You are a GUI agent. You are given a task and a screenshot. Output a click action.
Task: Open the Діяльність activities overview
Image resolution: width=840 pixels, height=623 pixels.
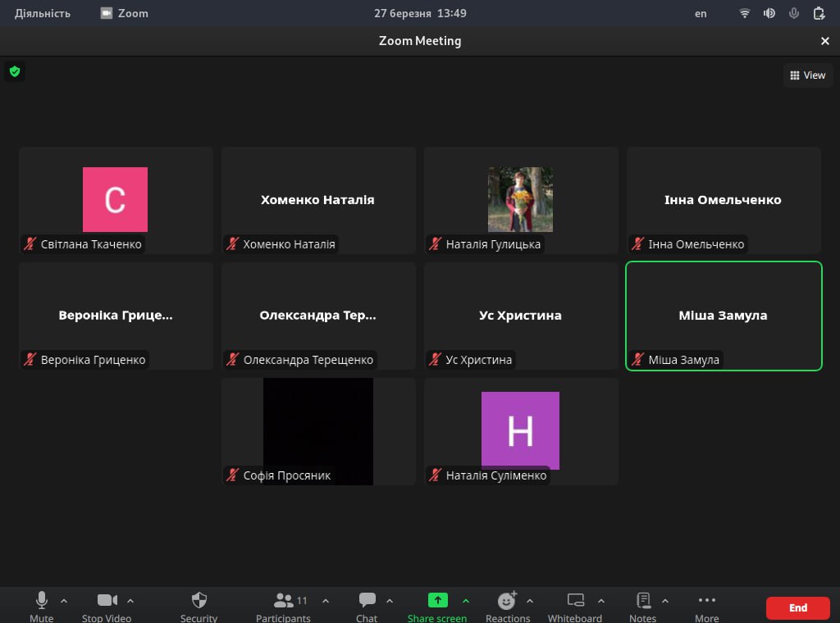pos(43,13)
